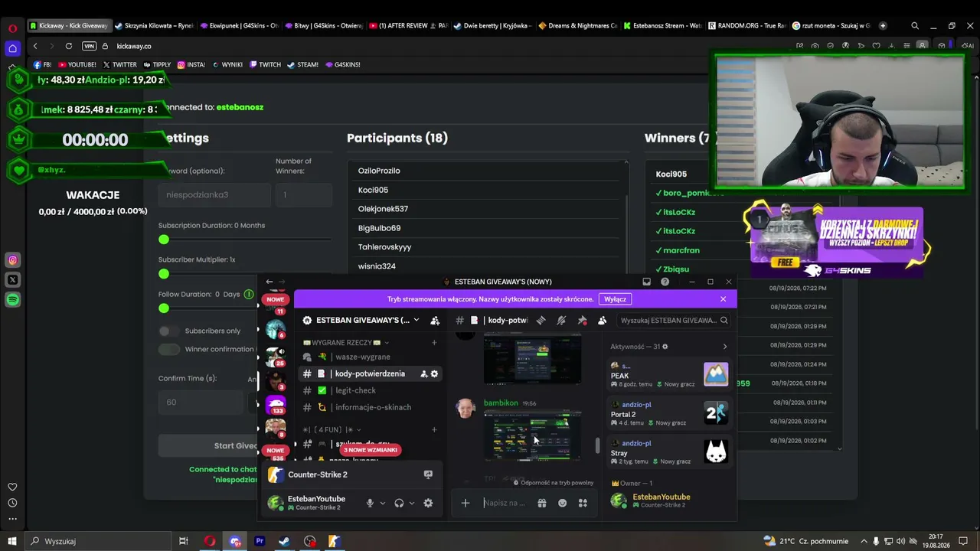
Task: Create invite for kody-potwierdzenia channel
Action: click(x=423, y=373)
